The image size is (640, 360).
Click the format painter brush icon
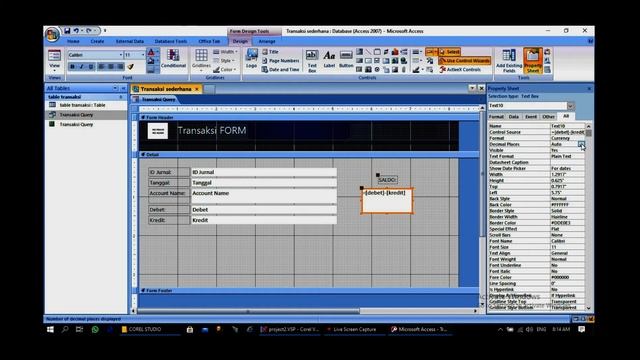tap(131, 67)
